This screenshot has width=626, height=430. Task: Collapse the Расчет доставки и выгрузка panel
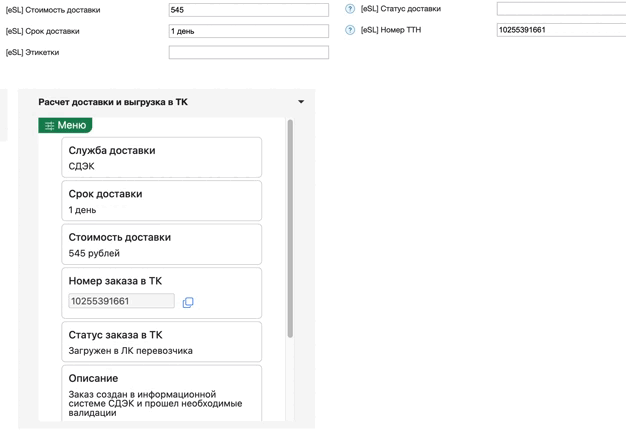pyautogui.click(x=301, y=102)
